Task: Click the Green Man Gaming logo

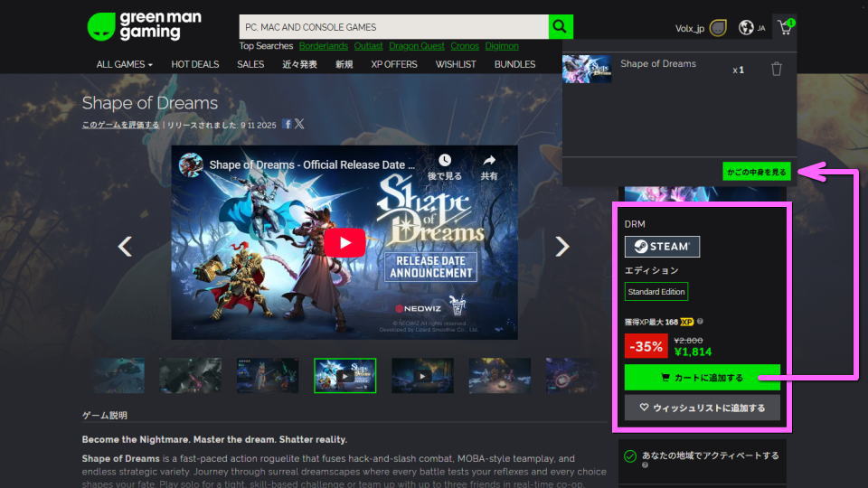Action: click(x=145, y=26)
